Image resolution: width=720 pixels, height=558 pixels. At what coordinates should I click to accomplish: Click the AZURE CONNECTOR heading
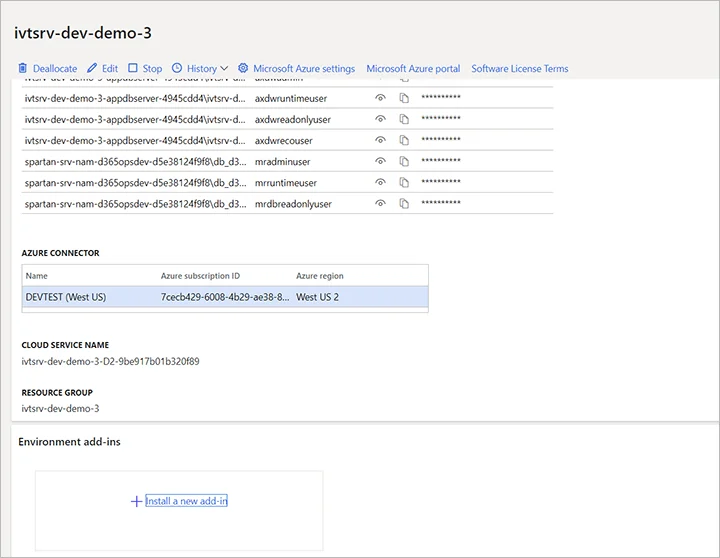point(61,253)
